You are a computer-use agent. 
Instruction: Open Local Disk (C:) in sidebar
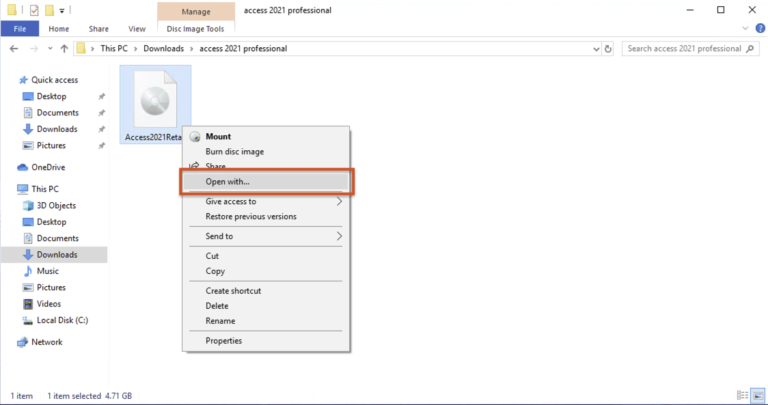pos(62,320)
